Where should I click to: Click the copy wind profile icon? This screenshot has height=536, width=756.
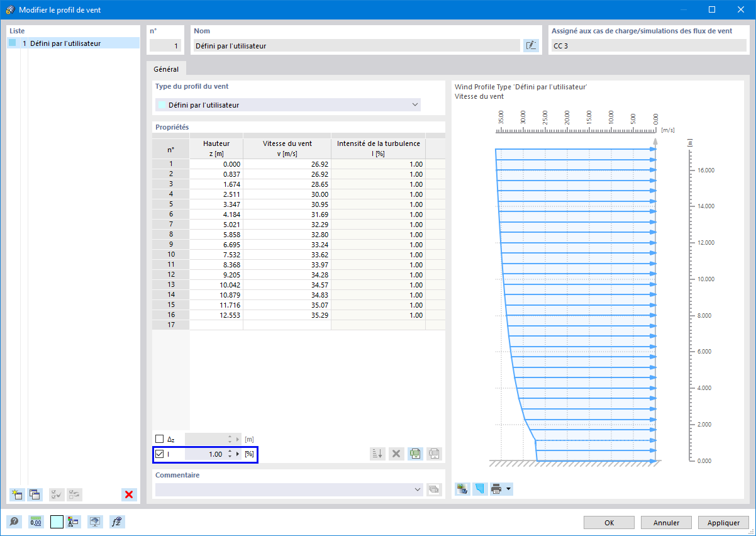click(35, 494)
